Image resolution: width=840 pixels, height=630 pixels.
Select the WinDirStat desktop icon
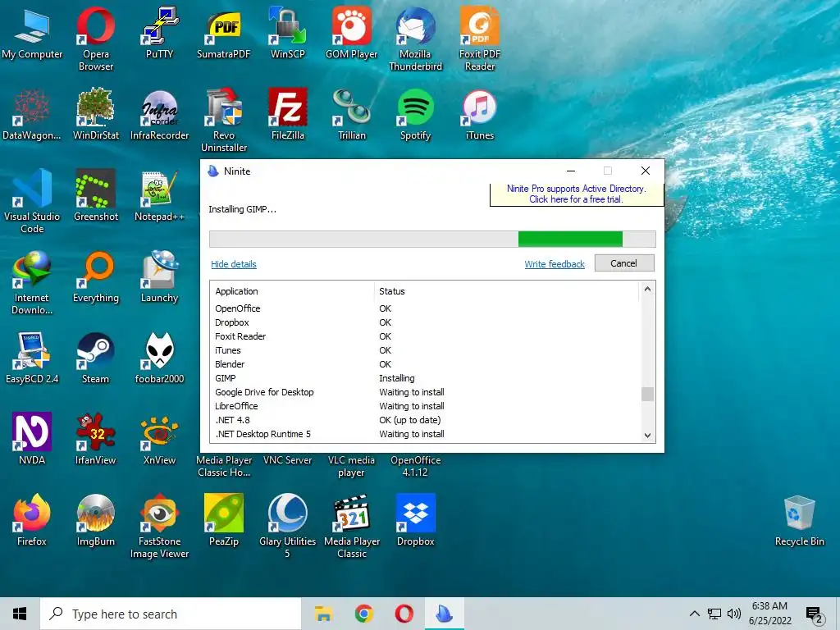tap(95, 115)
